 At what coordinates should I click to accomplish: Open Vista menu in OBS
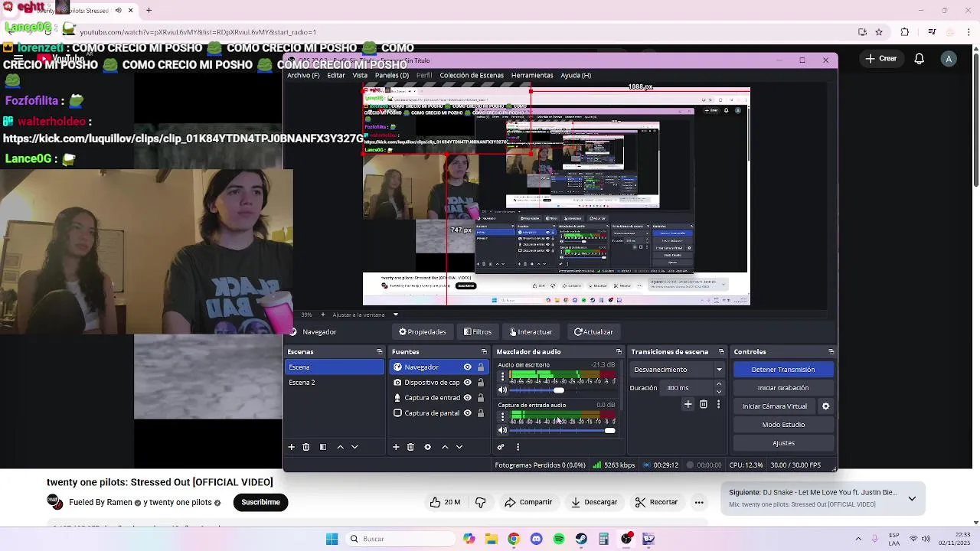360,76
